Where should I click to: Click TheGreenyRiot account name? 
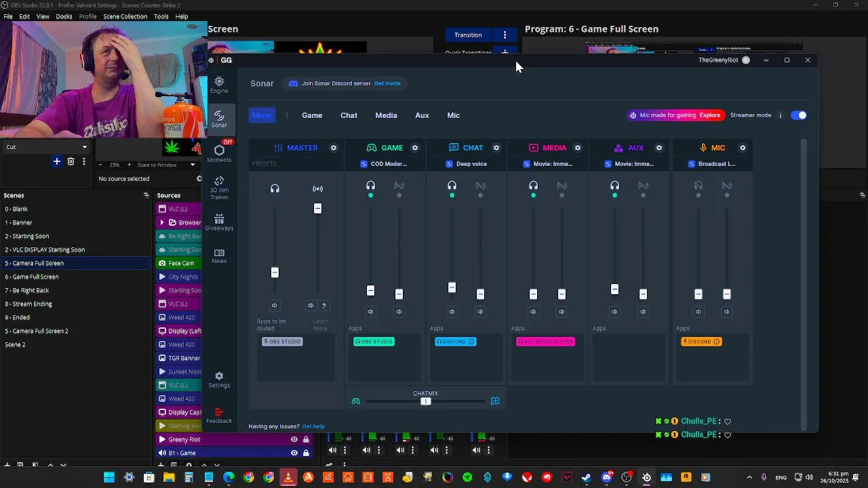pyautogui.click(x=718, y=60)
